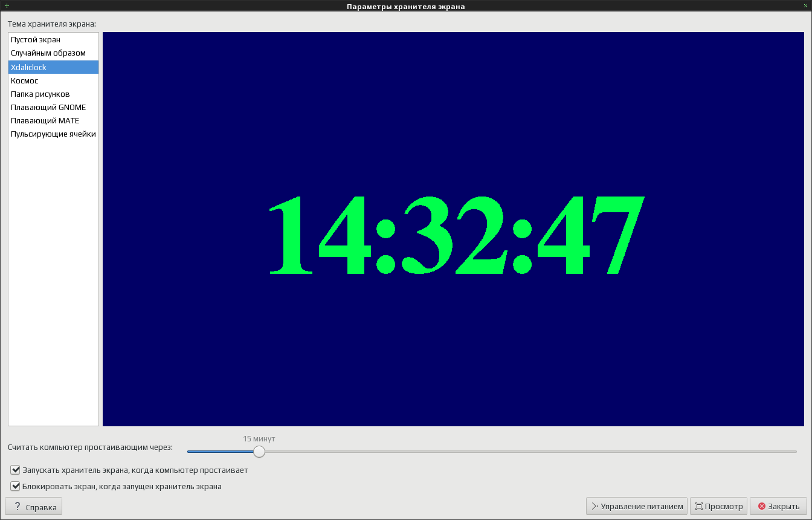Select Плавающий MATE theme
This screenshot has height=520, width=812.
coord(53,120)
